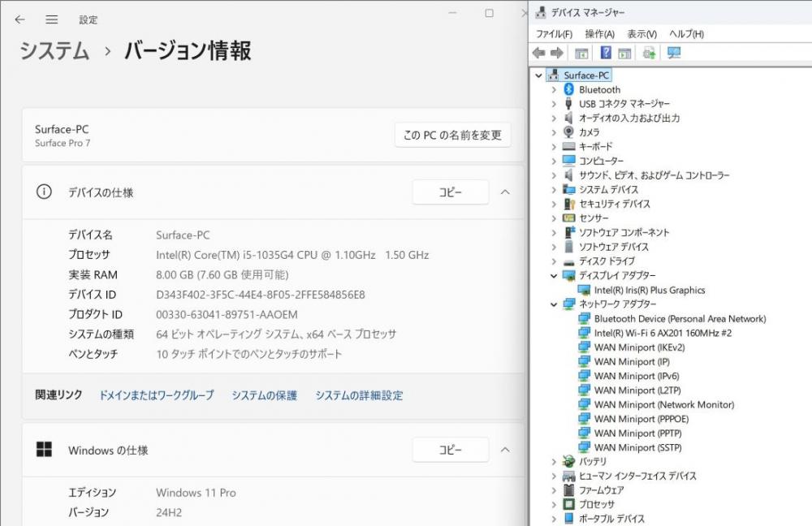Select the Intel(R) Iris(R) Plus Graphics adapter icon
This screenshot has height=526, width=812.
[584, 290]
